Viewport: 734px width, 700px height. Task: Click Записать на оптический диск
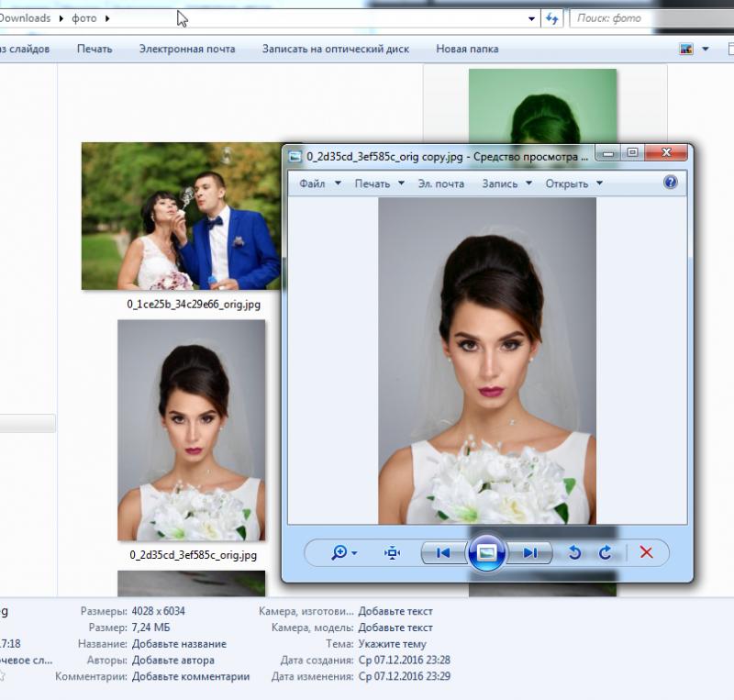pos(336,49)
